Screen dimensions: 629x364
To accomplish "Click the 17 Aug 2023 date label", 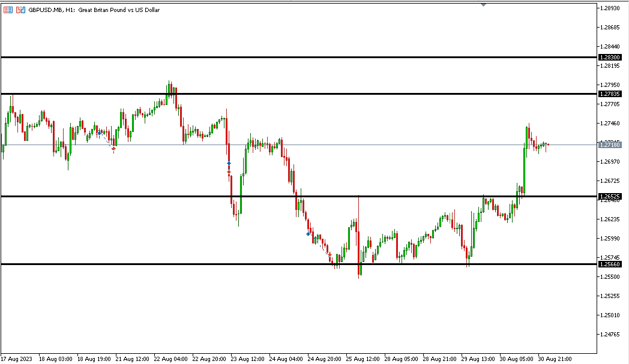I will pos(16,359).
